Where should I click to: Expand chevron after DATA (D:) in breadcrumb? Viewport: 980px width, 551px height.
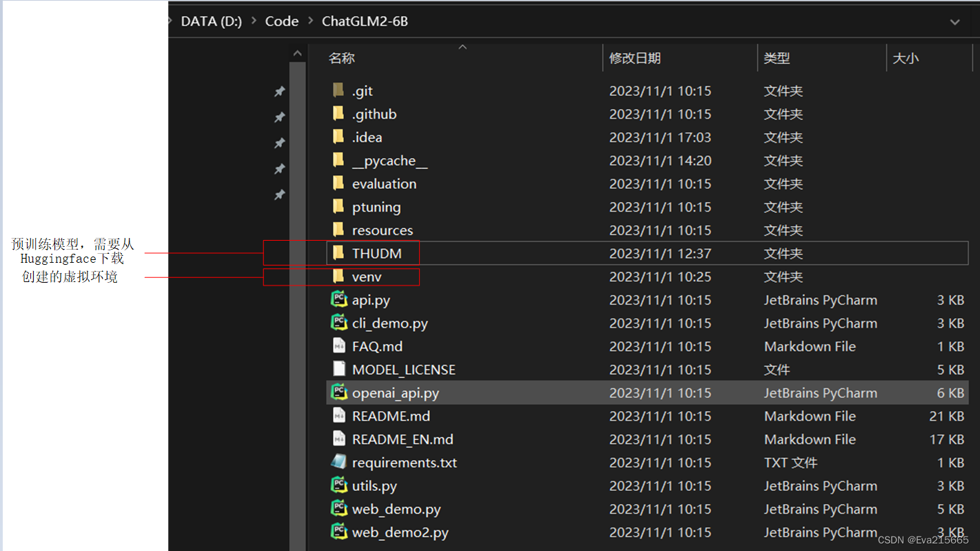(x=254, y=21)
